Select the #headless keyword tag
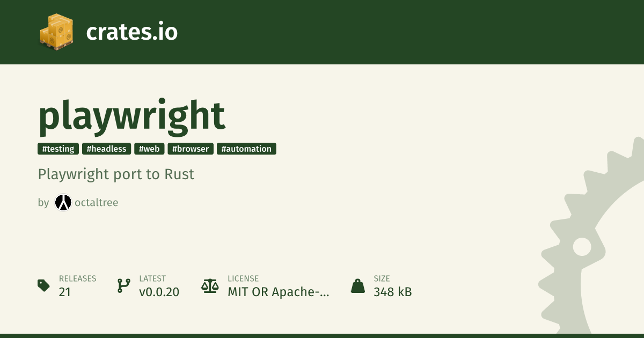Screen dimensions: 644x338 pos(107,149)
